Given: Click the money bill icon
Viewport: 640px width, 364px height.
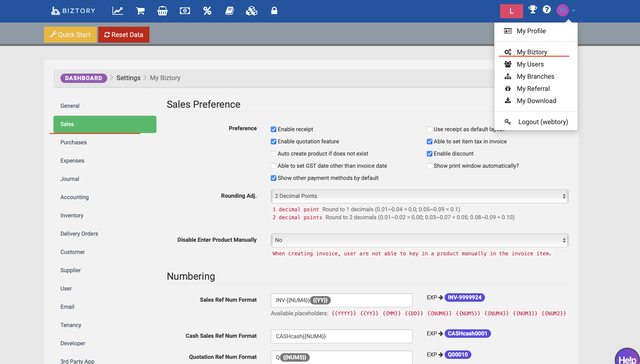Looking at the screenshot, I should coord(185,11).
